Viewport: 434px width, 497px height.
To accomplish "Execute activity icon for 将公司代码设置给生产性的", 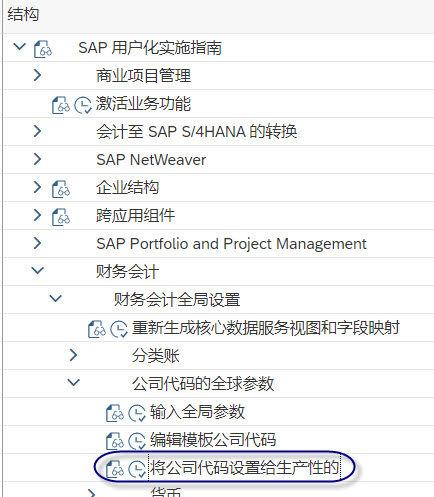I will coord(137,469).
